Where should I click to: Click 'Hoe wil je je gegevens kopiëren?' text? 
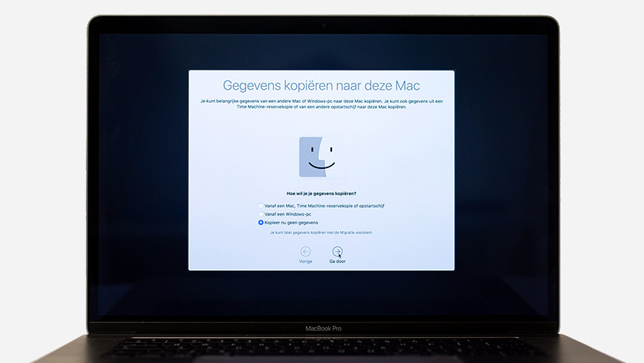(x=321, y=193)
